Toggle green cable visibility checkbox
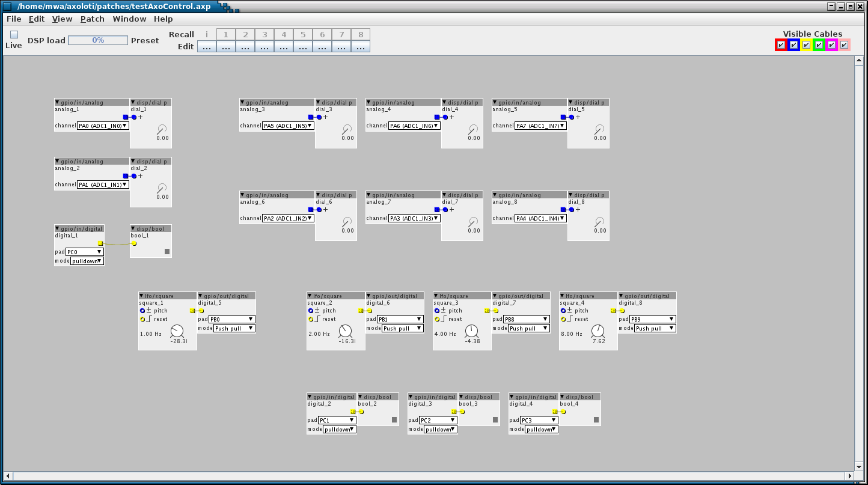 pyautogui.click(x=819, y=45)
